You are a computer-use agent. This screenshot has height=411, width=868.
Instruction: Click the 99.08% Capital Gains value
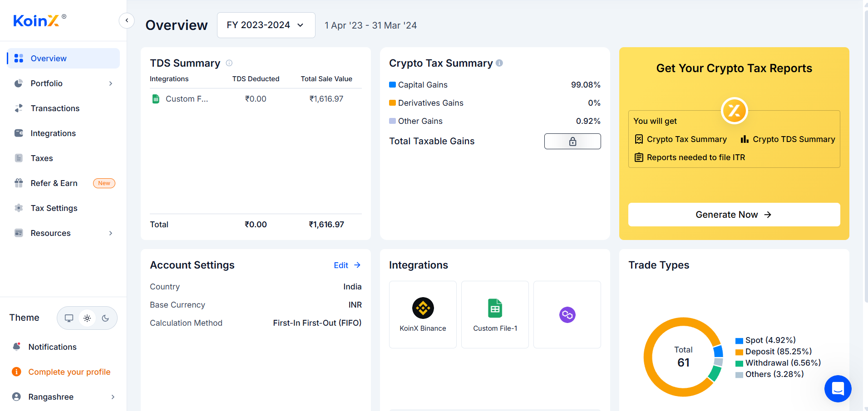click(x=586, y=84)
